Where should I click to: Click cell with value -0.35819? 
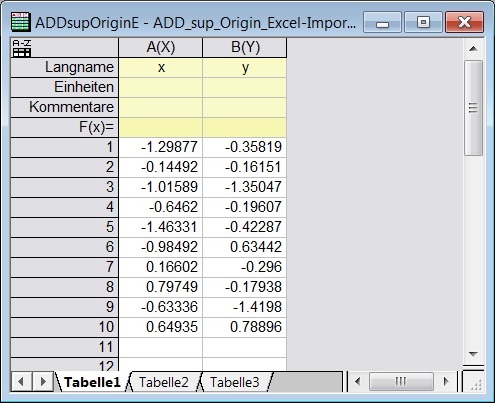pyautogui.click(x=245, y=147)
